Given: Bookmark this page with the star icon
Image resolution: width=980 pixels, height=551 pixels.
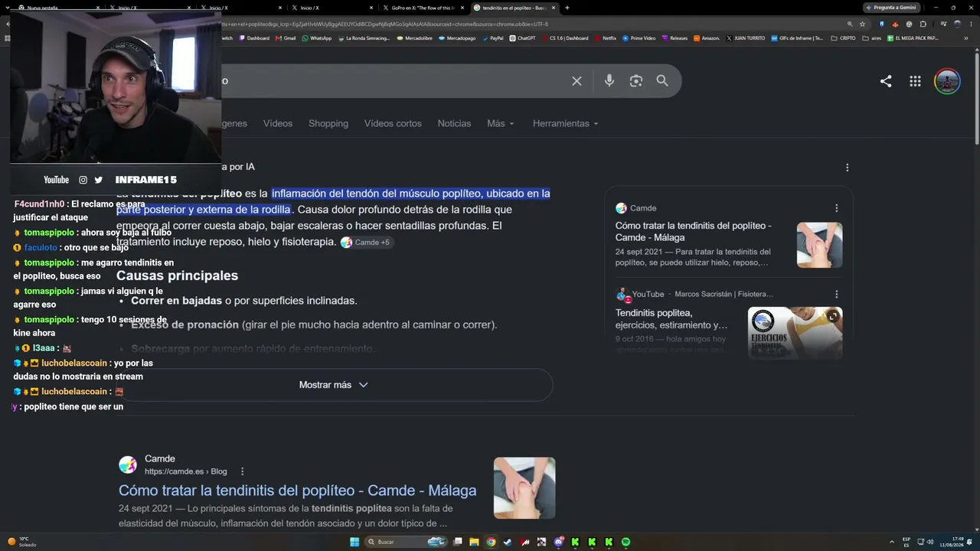Looking at the screenshot, I should coord(862,24).
